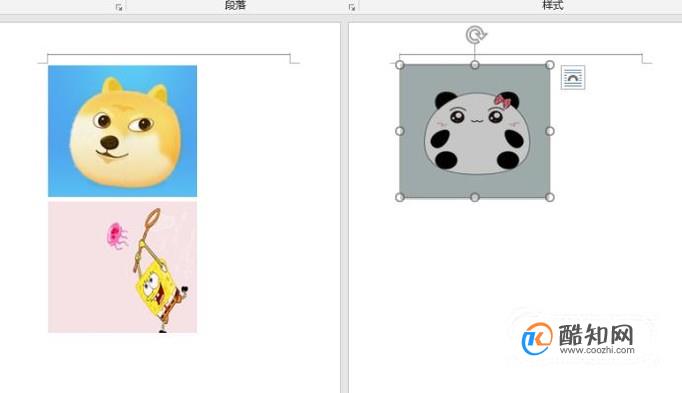The height and width of the screenshot is (393, 682).
Task: Click the 样式 group label
Action: (553, 5)
